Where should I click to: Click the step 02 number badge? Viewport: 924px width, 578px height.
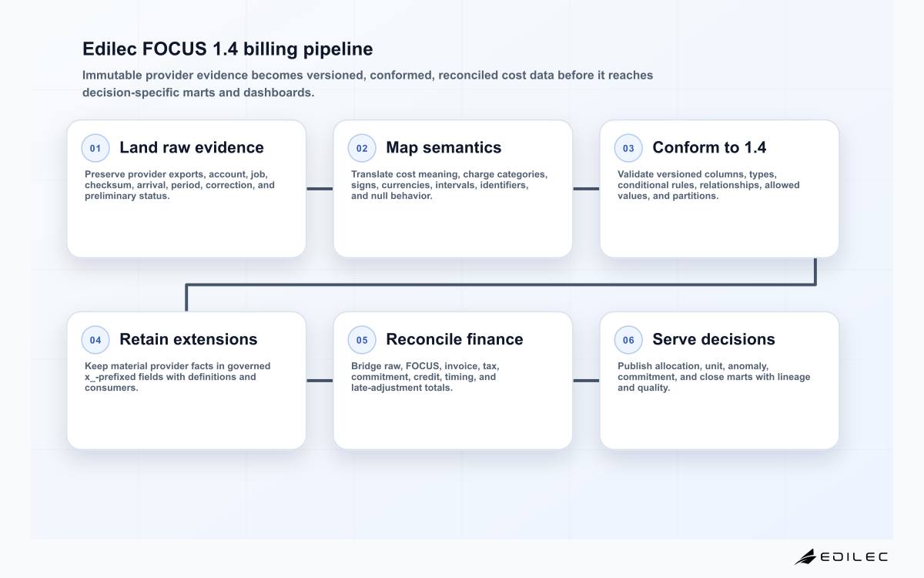point(362,148)
